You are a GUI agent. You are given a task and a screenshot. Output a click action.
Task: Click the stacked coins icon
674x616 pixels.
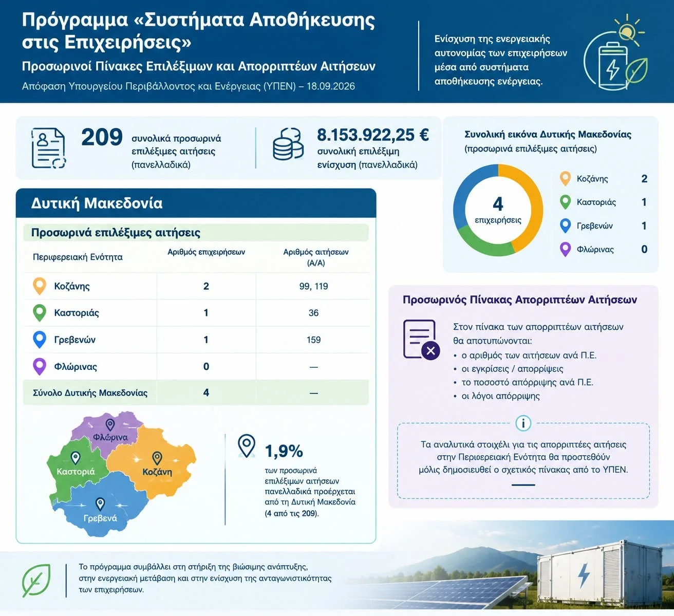pos(288,144)
